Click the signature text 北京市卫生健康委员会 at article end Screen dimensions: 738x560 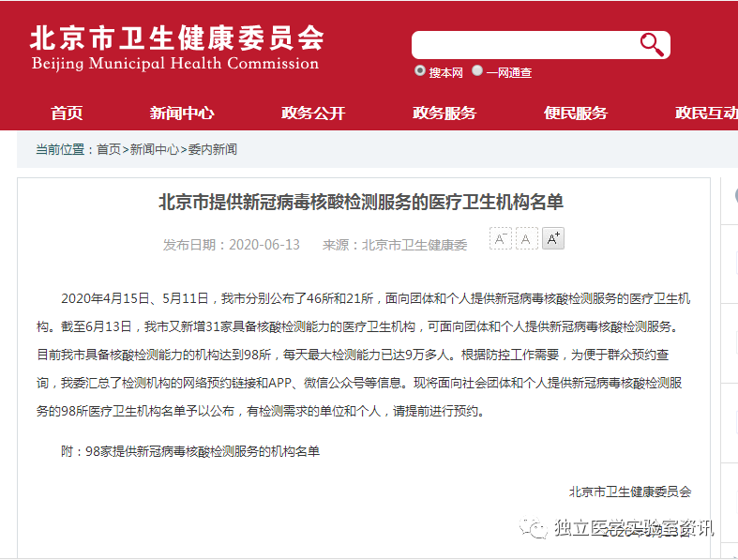pos(630,492)
